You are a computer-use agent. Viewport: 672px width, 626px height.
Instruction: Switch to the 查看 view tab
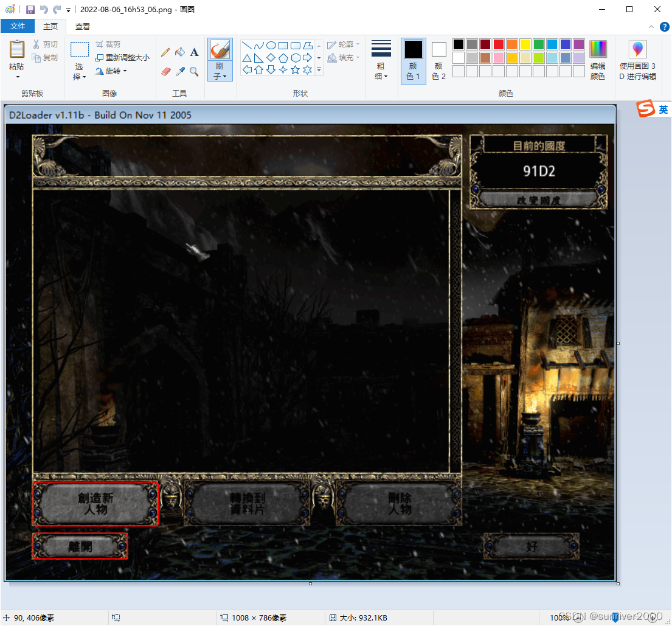[x=82, y=27]
